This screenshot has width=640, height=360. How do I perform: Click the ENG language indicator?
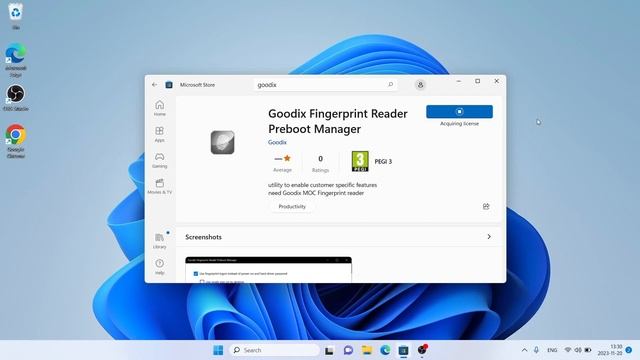(x=552, y=350)
